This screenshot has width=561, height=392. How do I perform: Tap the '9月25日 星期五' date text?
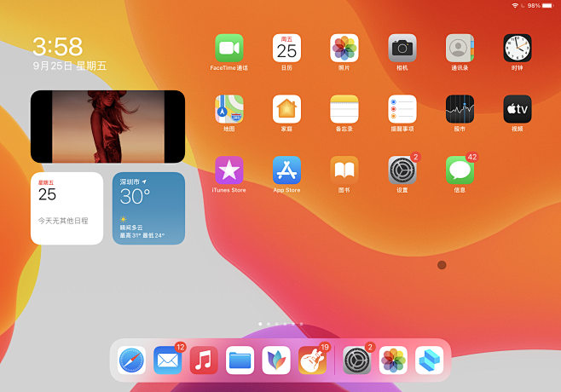[x=70, y=66]
